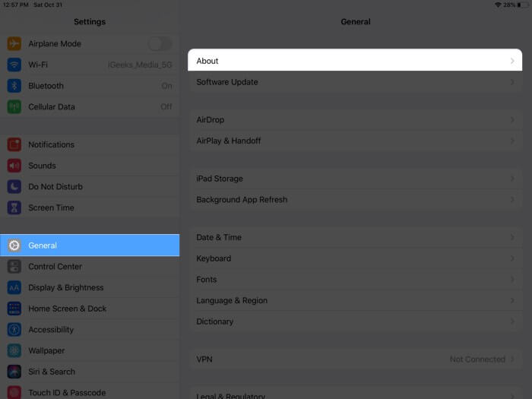Open Background App Refresh settings
The height and width of the screenshot is (399, 532).
tap(355, 199)
